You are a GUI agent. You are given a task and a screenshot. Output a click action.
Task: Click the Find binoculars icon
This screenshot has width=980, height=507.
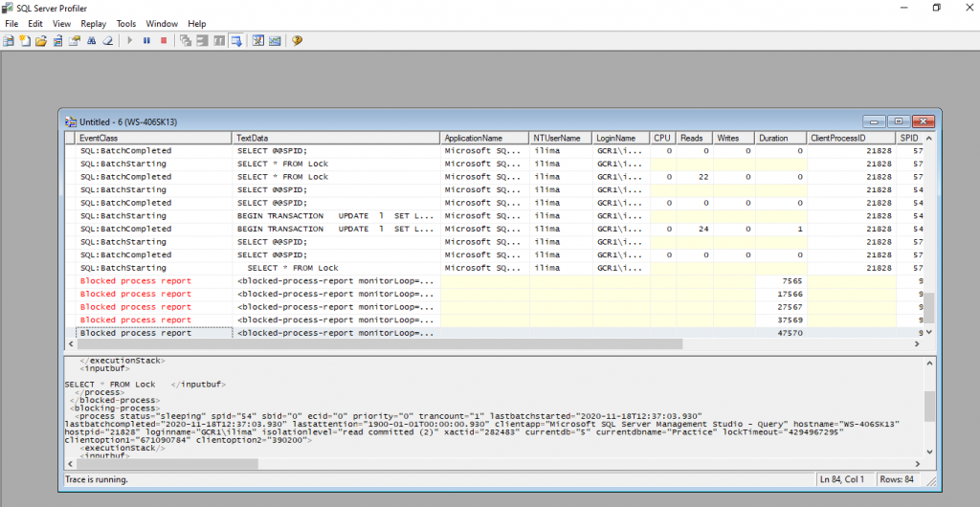pyautogui.click(x=91, y=40)
